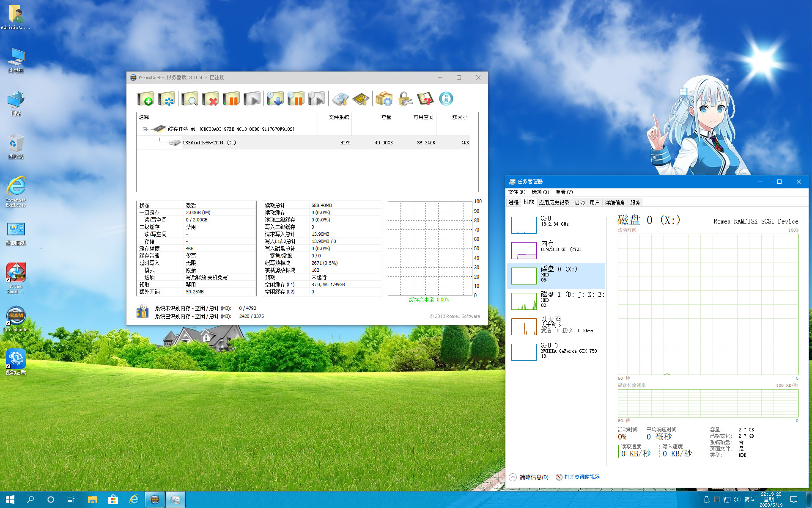The height and width of the screenshot is (508, 812).
Task: Open the 驱动总裁 desktop shortcut
Action: 16,362
